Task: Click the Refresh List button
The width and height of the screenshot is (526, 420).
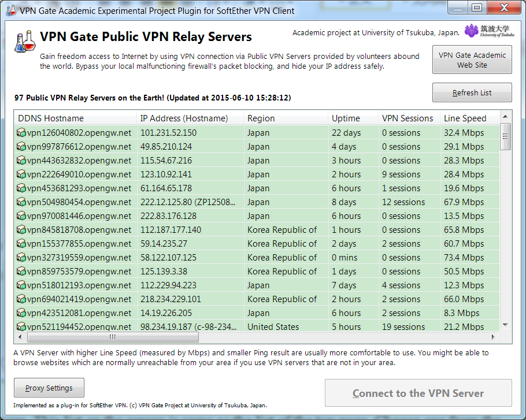Action: 472,92
